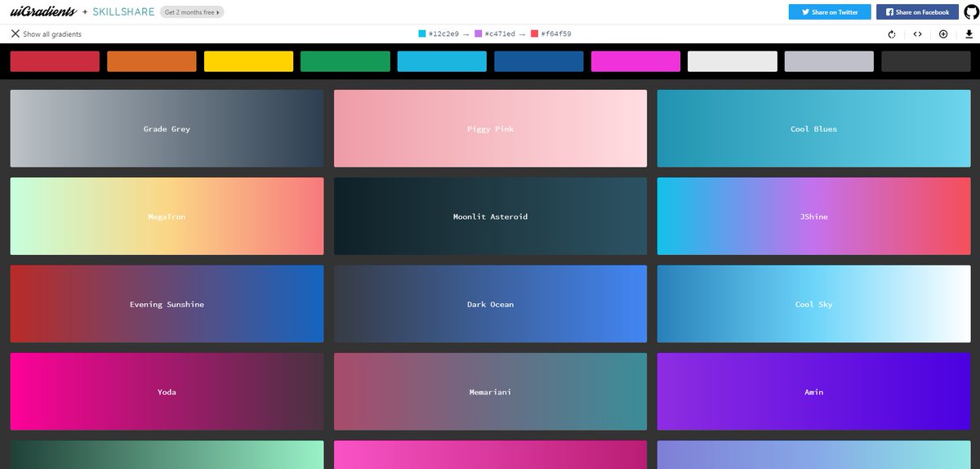Select the JShine gradient

pos(813,217)
